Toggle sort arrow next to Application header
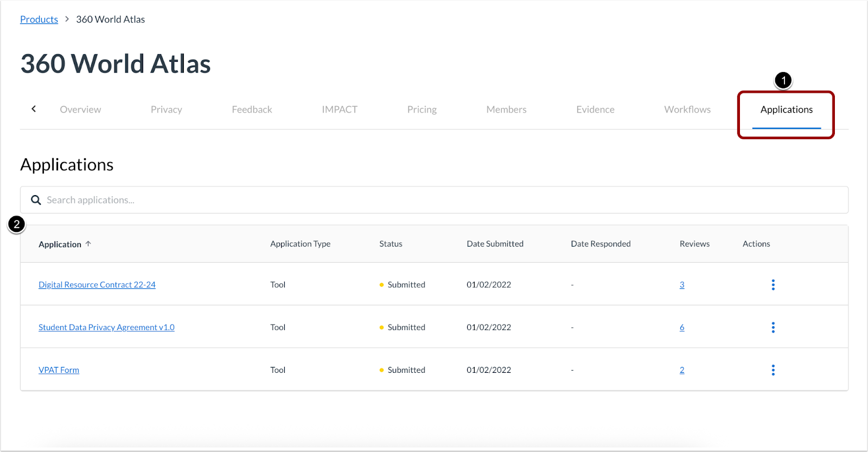Screen dimensions: 868x452 click(88, 244)
